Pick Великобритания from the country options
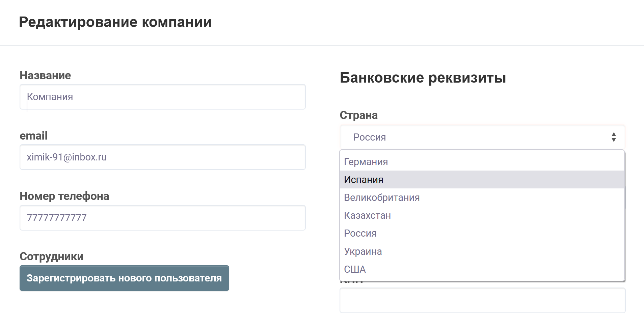This screenshot has height=332, width=644. click(381, 198)
